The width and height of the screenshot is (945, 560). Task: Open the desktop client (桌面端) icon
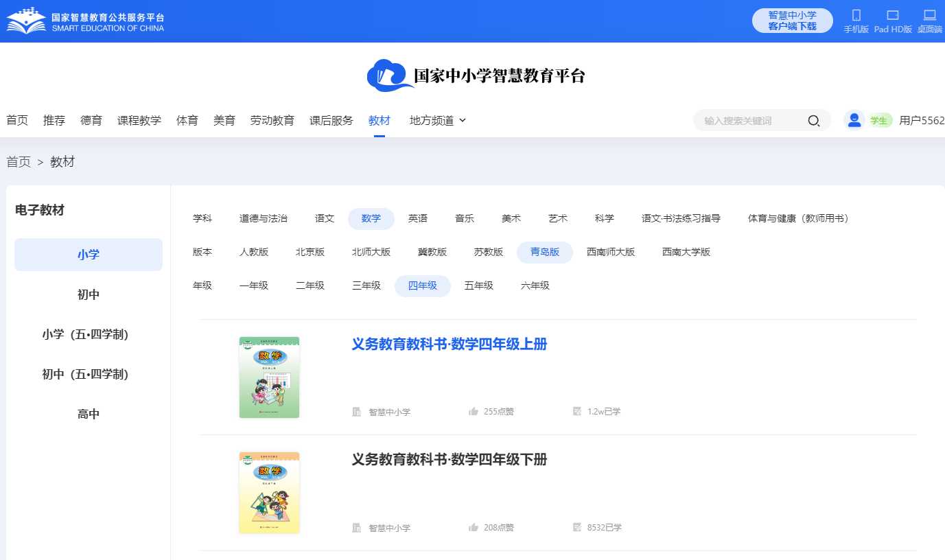(x=930, y=15)
